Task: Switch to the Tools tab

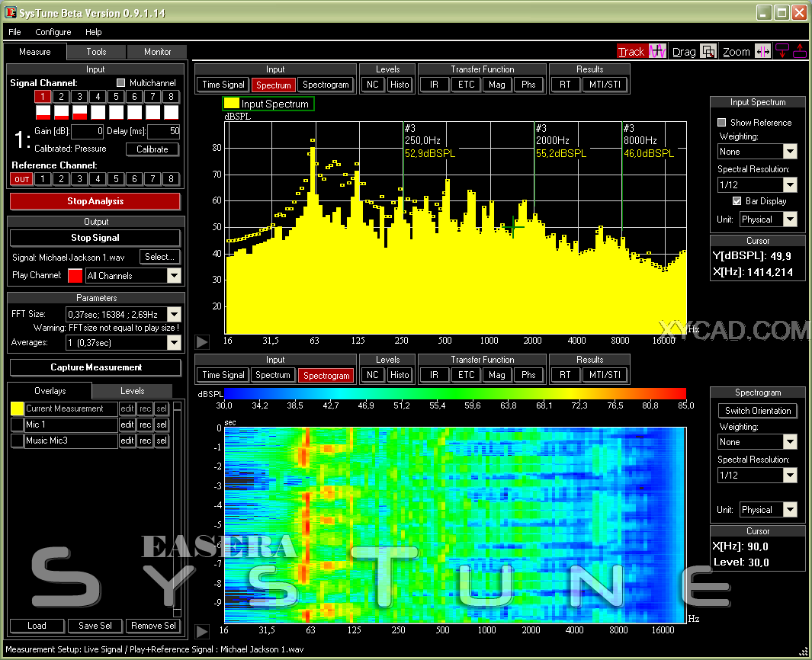Action: [96, 52]
